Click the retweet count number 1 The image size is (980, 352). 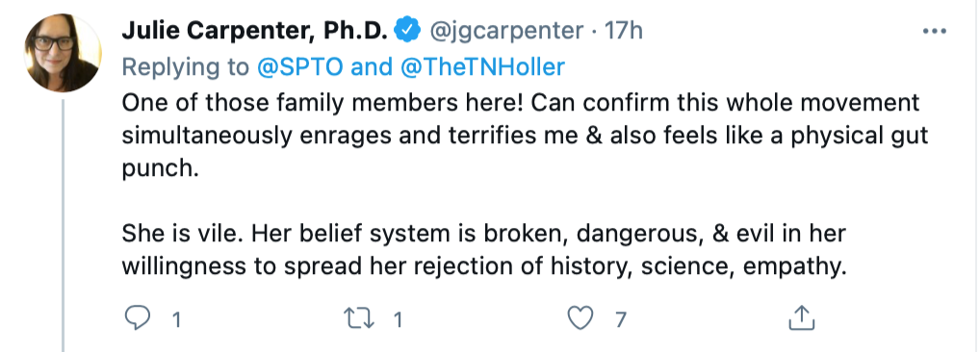pyautogui.click(x=398, y=320)
